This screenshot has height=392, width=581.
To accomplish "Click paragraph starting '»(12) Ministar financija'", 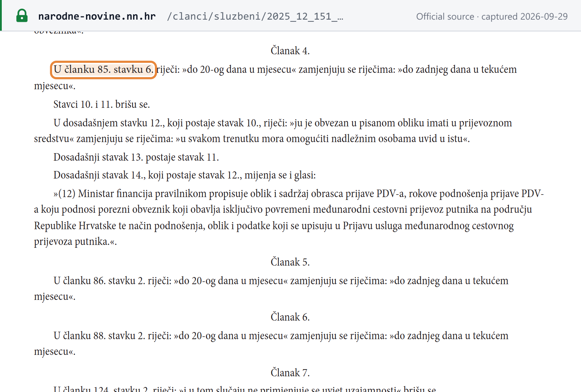I will pyautogui.click(x=289, y=217).
